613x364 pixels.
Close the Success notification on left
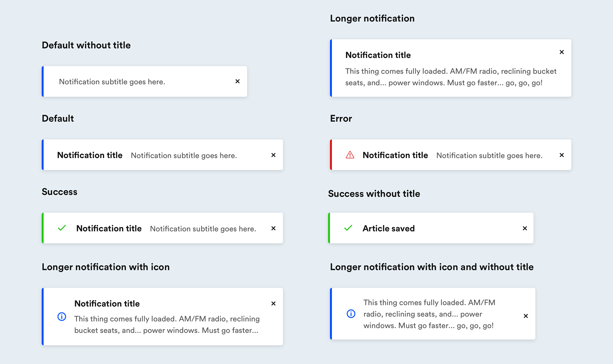coord(273,228)
